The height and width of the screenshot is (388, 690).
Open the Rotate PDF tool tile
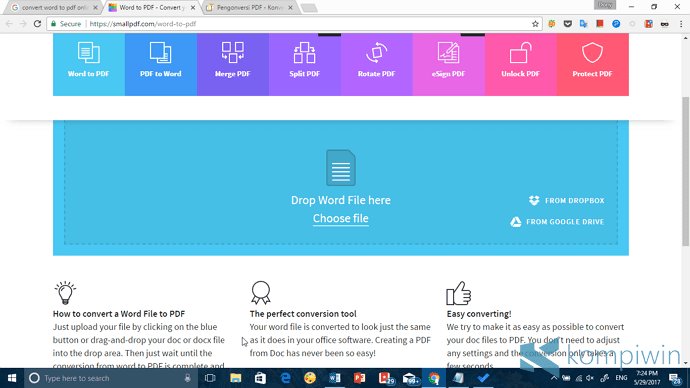(377, 64)
